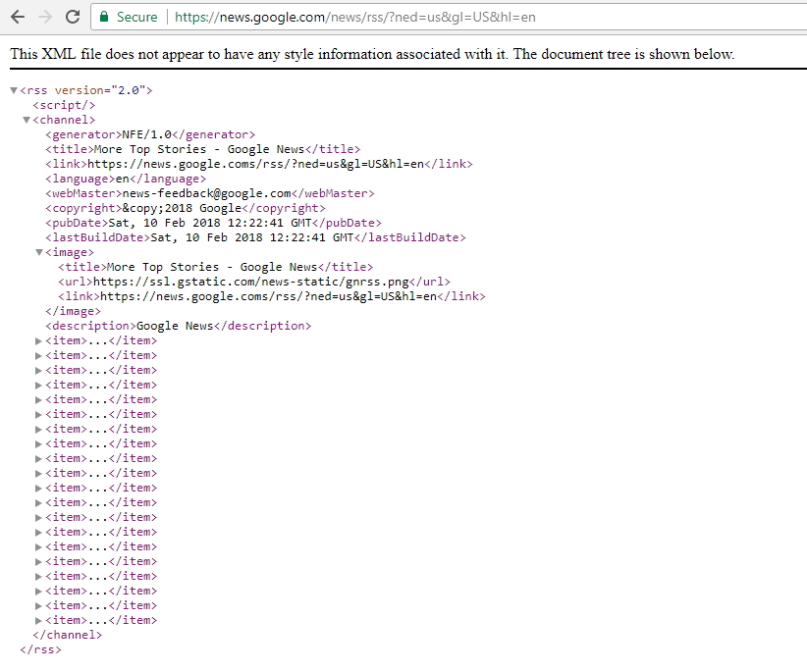The image size is (807, 672).
Task: Click the link line inside image node
Action: click(x=272, y=296)
